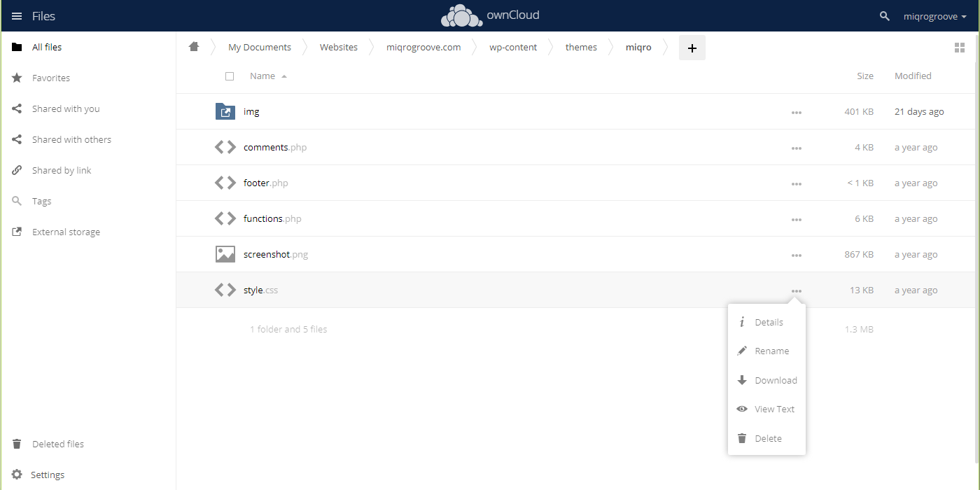Open style.css file name
The width and height of the screenshot is (980, 490).
click(x=260, y=290)
